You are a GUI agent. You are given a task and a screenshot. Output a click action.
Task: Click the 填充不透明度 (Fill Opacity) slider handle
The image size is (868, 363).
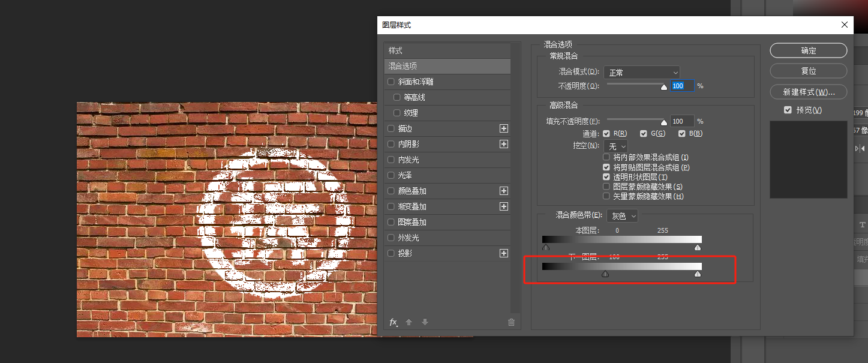tap(664, 122)
